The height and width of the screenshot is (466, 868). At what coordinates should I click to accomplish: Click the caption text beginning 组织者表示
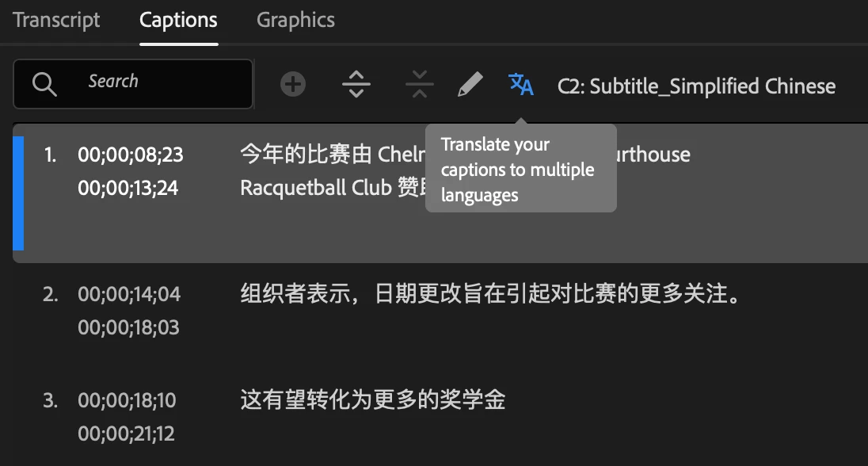tap(490, 294)
